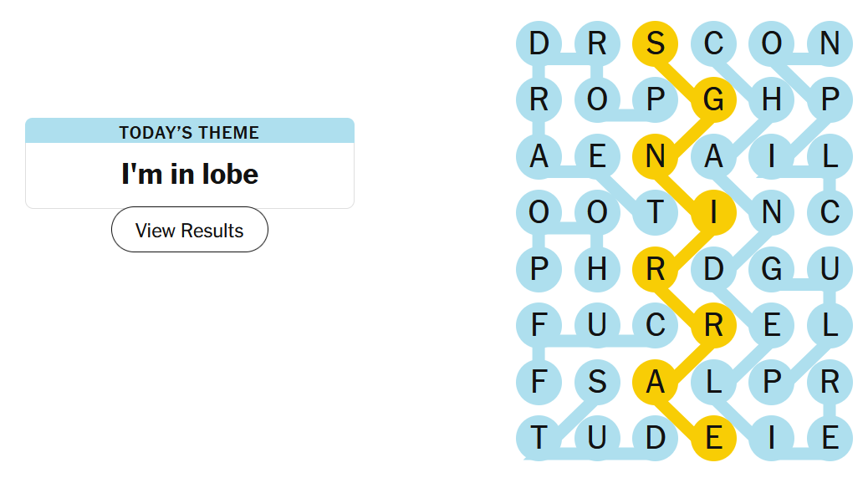Viewport: 868px width, 488px height.
Task: Select the blue letter G
Action: coord(771,269)
